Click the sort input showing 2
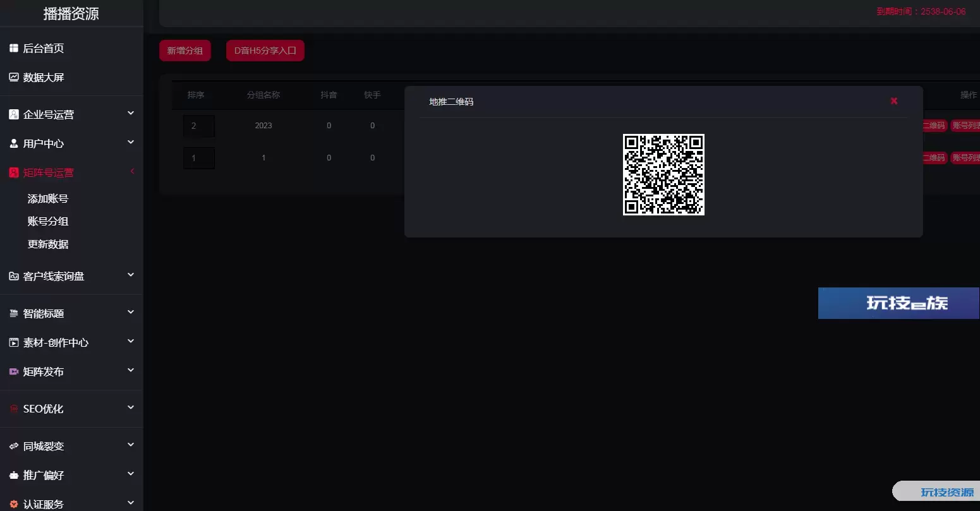 (x=199, y=126)
